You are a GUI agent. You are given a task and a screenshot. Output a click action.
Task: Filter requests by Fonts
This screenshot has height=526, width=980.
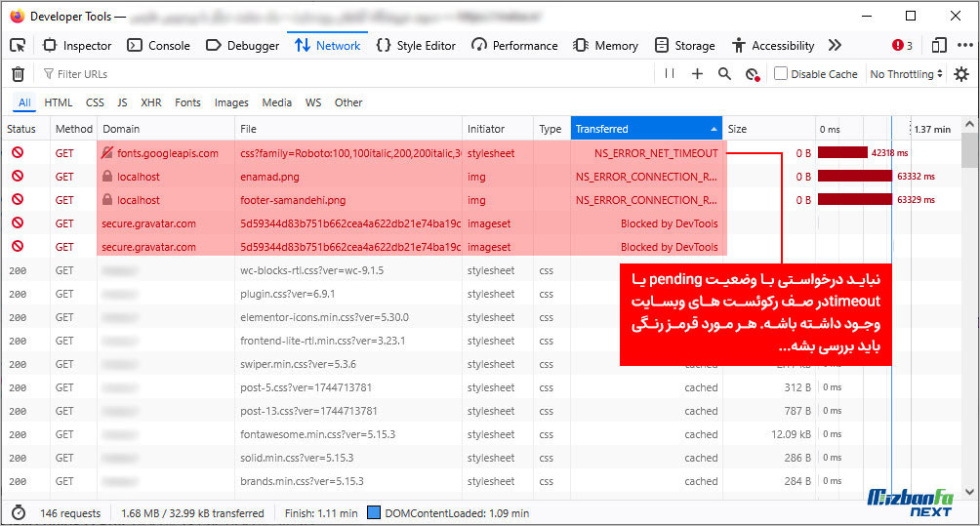click(x=187, y=102)
